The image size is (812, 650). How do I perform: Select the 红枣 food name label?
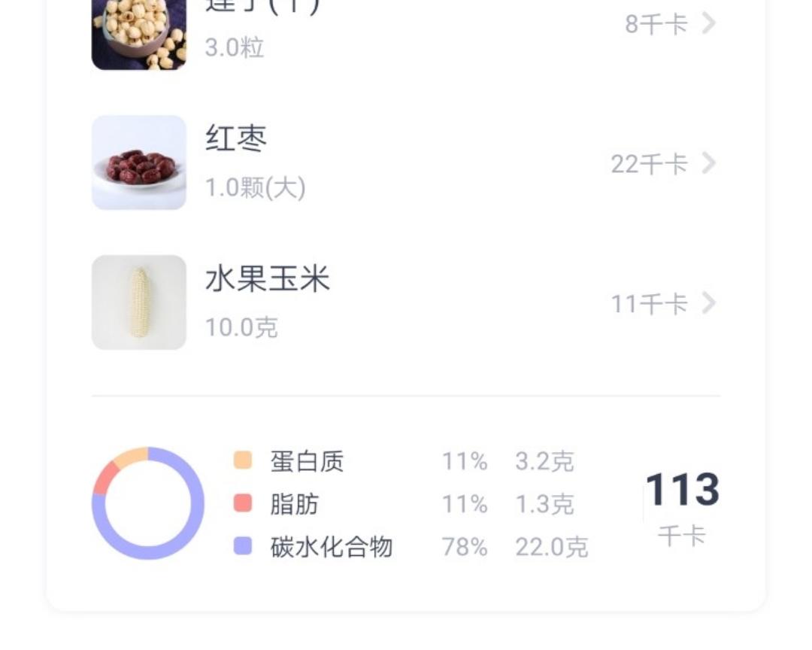[x=235, y=138]
